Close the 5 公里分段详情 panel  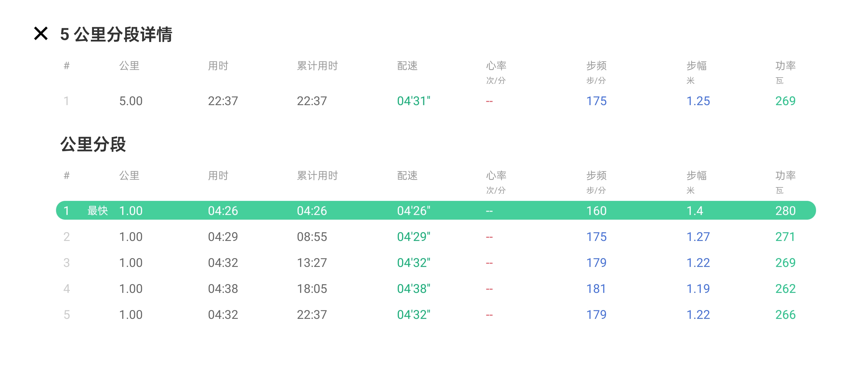(41, 33)
